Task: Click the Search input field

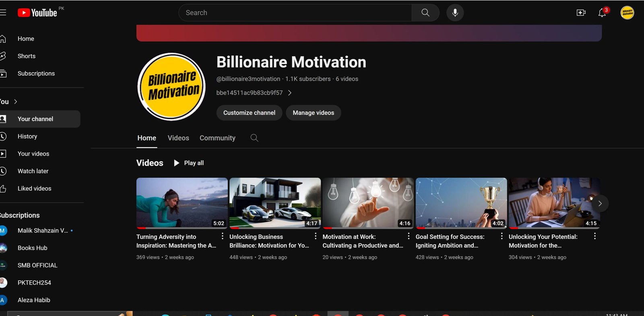Action: point(295,12)
